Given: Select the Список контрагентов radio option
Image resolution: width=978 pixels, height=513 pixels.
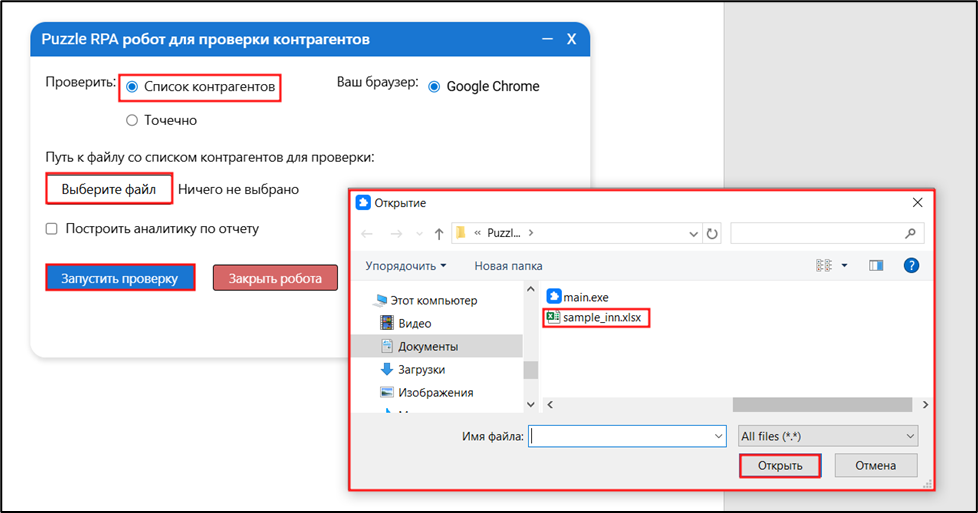Looking at the screenshot, I should pyautogui.click(x=133, y=87).
